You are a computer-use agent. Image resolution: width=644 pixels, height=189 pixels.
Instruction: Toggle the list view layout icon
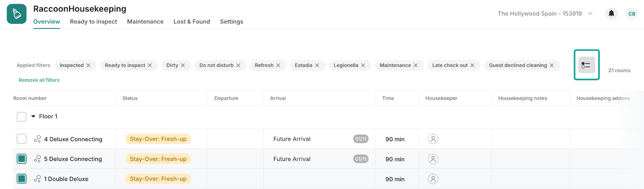(x=586, y=65)
